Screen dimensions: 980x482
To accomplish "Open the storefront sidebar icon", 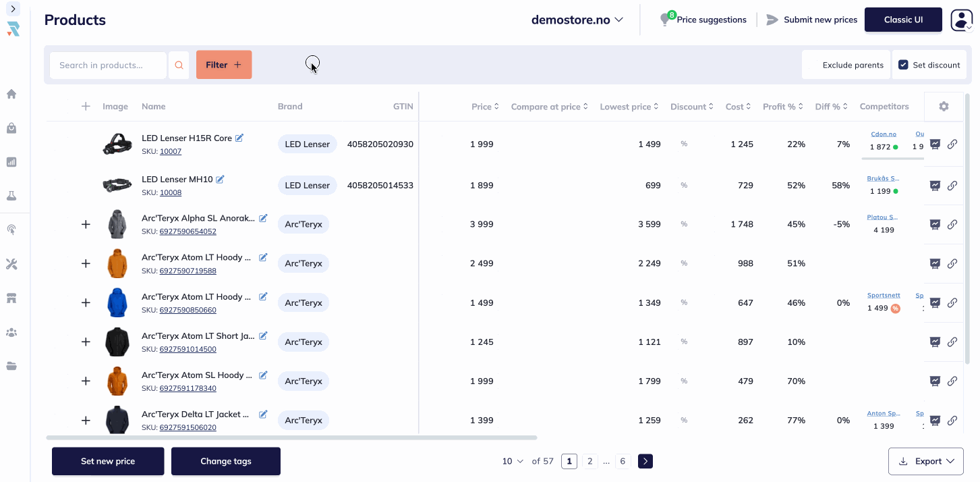I will point(11,298).
